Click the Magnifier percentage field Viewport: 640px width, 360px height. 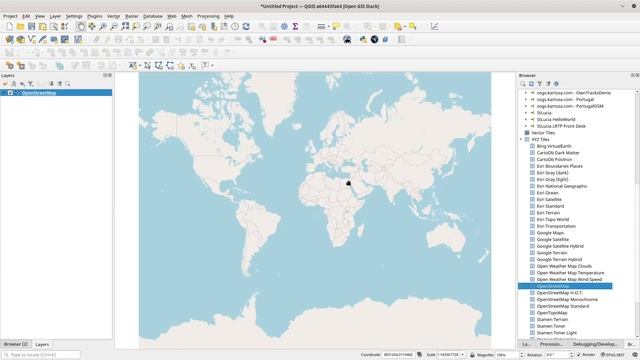[x=507, y=355]
